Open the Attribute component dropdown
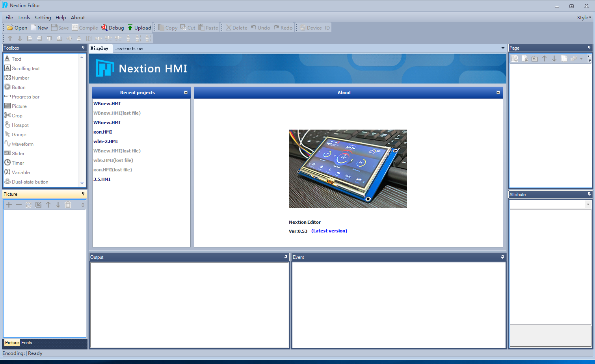595x364 pixels. pyautogui.click(x=588, y=204)
